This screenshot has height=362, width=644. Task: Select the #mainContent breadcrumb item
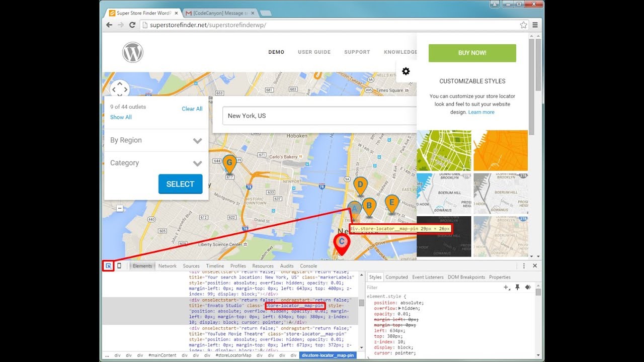(x=163, y=355)
